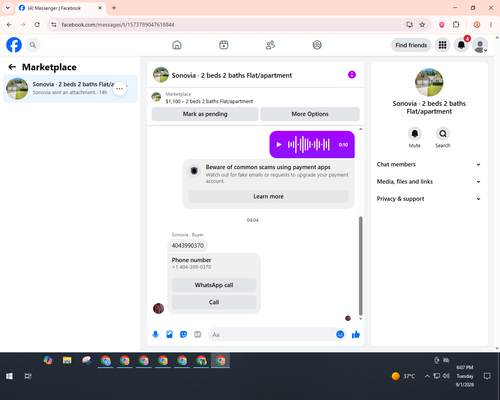Viewport: 500px width, 400px height.
Task: Click the More Options button
Action: (x=310, y=114)
